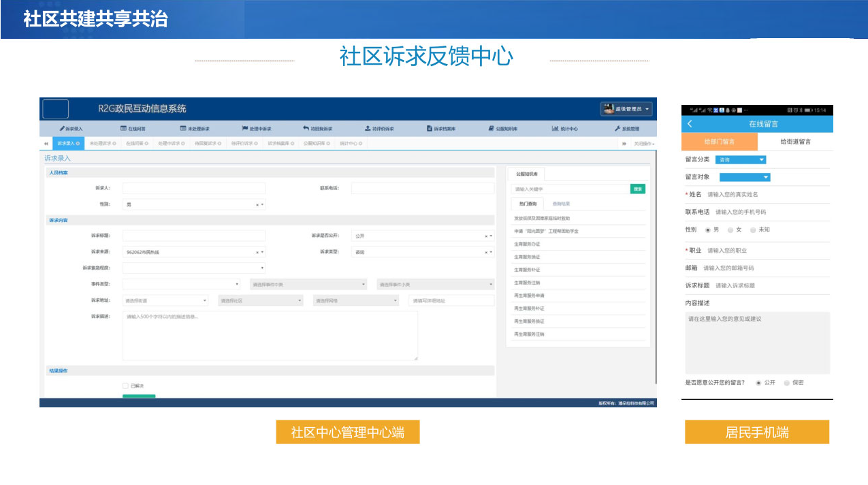Open 再生育服务注销 knowledge entry
The width and height of the screenshot is (868, 485).
(x=529, y=334)
